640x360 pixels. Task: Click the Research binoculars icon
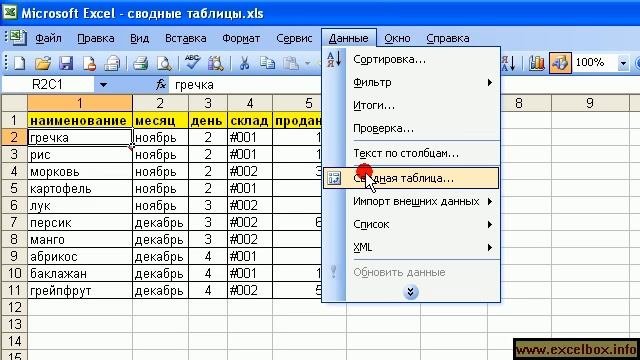(216, 63)
